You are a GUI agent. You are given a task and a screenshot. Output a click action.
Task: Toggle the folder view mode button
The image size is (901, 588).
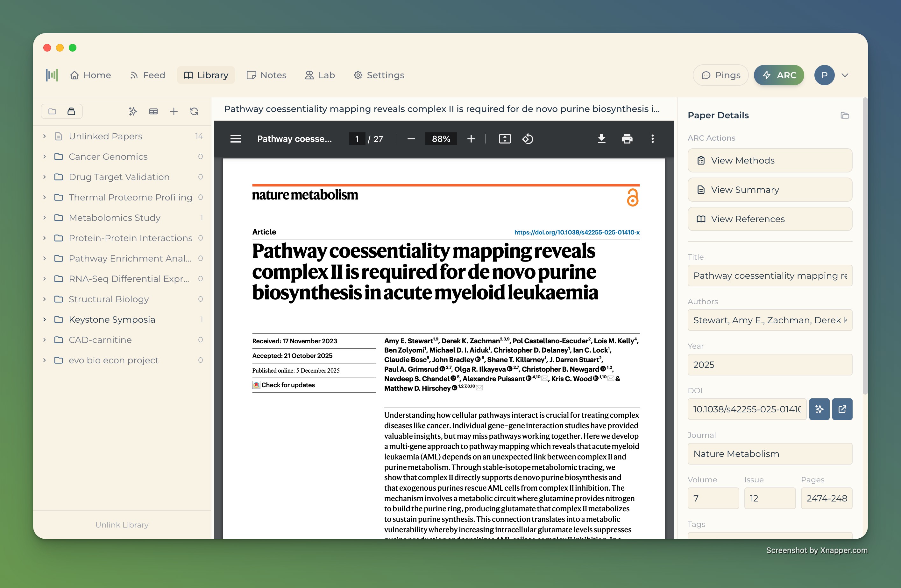tap(52, 111)
